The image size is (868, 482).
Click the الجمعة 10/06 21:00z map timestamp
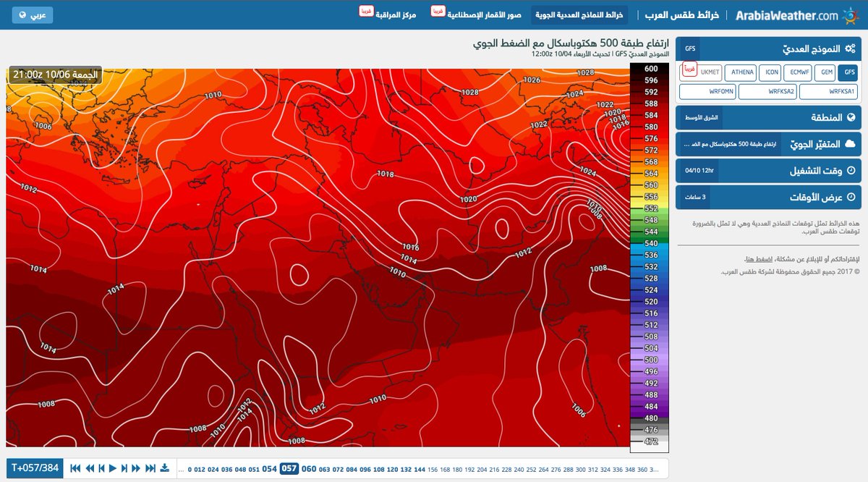tap(55, 75)
